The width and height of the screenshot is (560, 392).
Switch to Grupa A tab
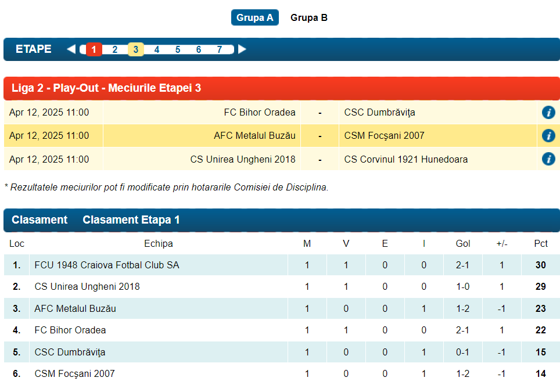[x=254, y=17]
